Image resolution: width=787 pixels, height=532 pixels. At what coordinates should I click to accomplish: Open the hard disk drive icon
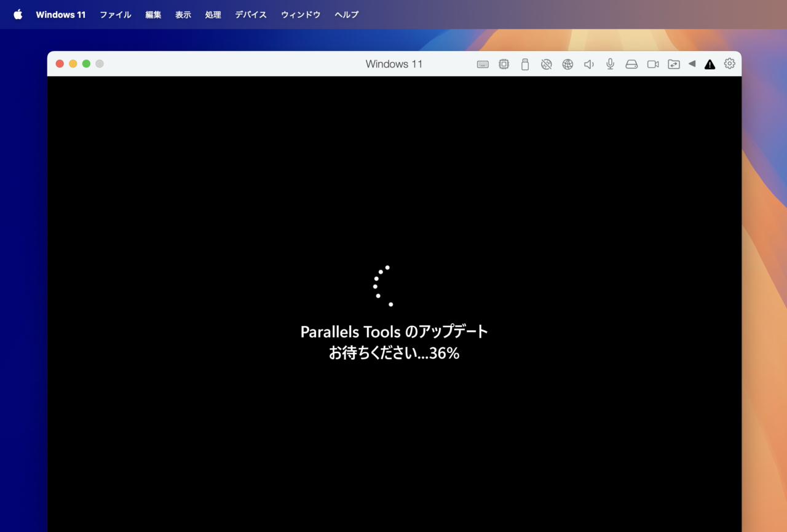pyautogui.click(x=631, y=64)
